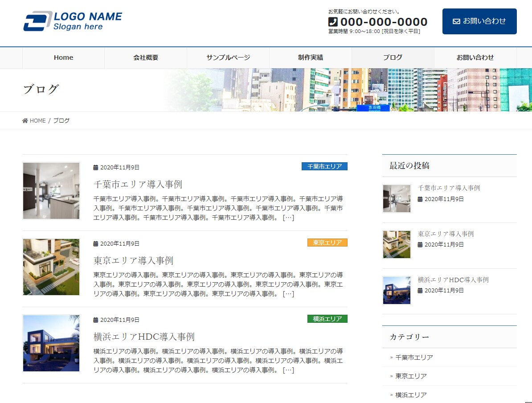Image resolution: width=532 pixels, height=403 pixels.
Task: Click the 千葉市エリア導入事例 excerpt text
Action: [x=218, y=208]
